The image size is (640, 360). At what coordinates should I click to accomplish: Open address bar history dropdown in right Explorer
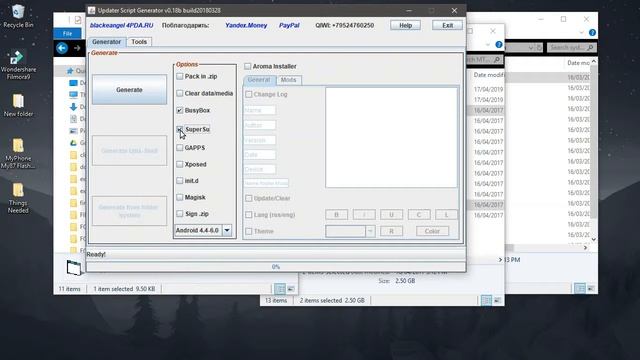click(x=531, y=48)
